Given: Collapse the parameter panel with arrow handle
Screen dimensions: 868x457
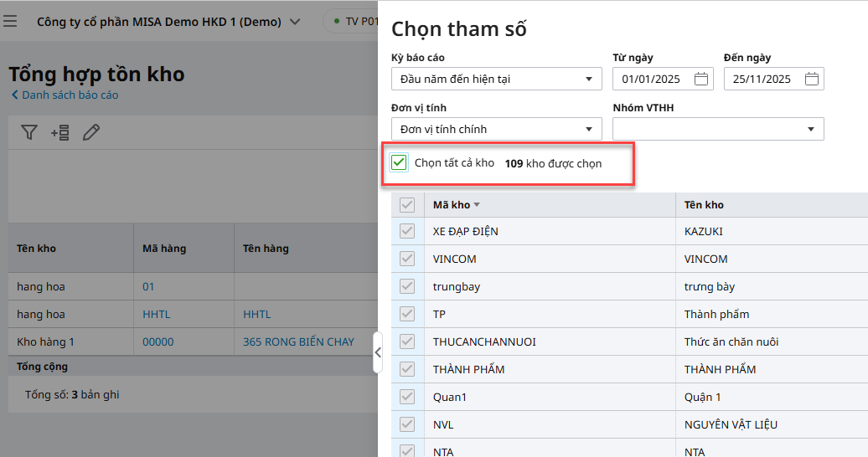Looking at the screenshot, I should click(378, 352).
